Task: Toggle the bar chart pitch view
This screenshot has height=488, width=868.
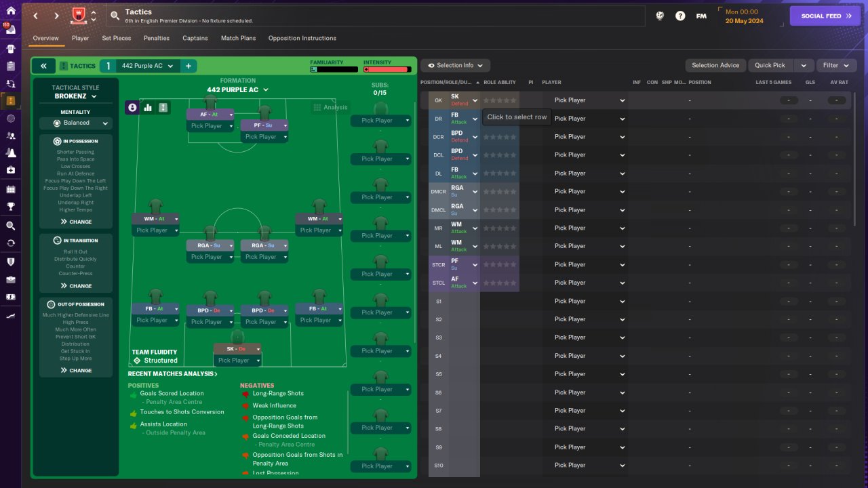Action: (148, 107)
